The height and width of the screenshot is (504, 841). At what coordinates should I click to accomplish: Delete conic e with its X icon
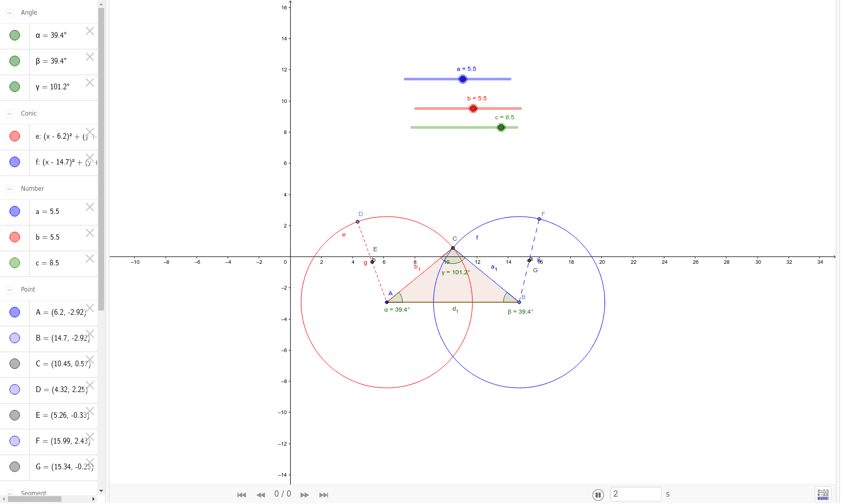coord(90,132)
